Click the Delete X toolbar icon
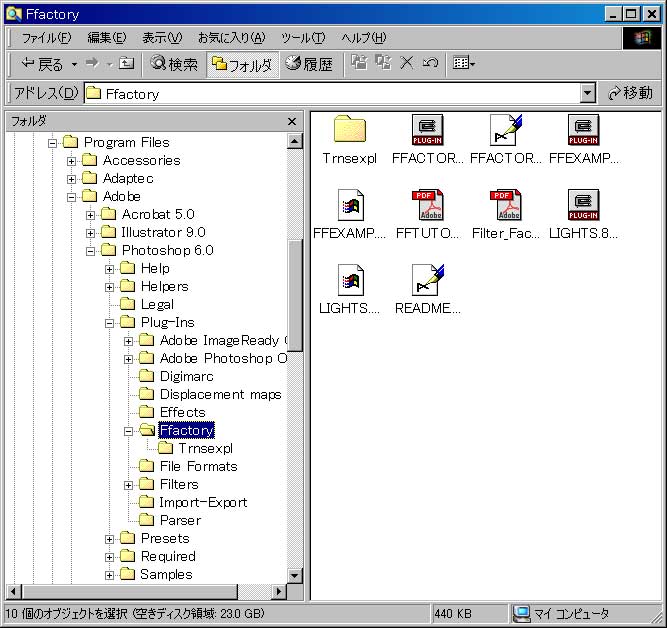 click(x=407, y=63)
